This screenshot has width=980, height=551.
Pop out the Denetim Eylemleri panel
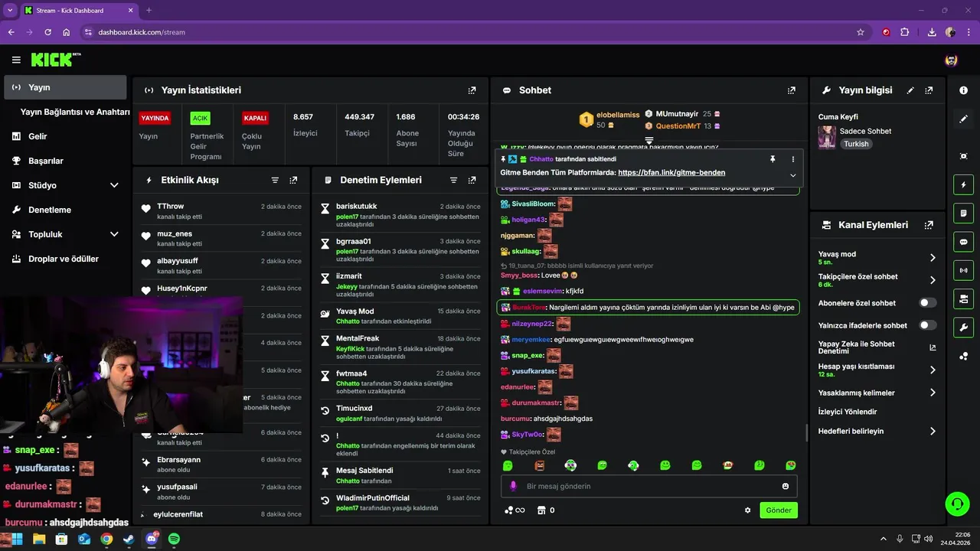[x=472, y=180]
